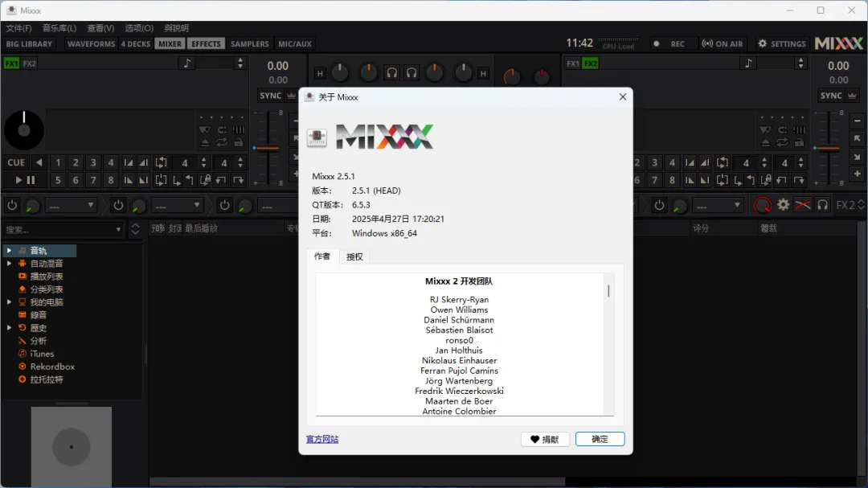Click left deck beatjump backward icon

click(x=221, y=180)
